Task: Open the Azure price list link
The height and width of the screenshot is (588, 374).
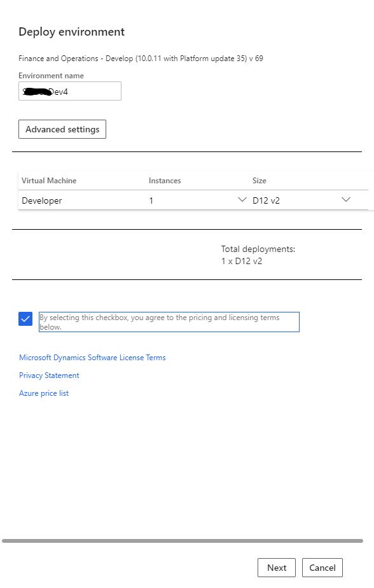Action: (44, 393)
